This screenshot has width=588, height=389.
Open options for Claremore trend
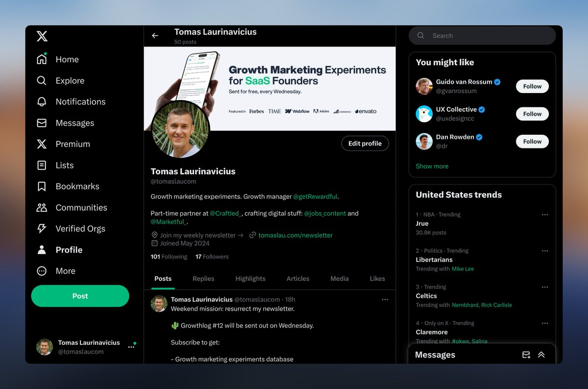click(x=545, y=323)
